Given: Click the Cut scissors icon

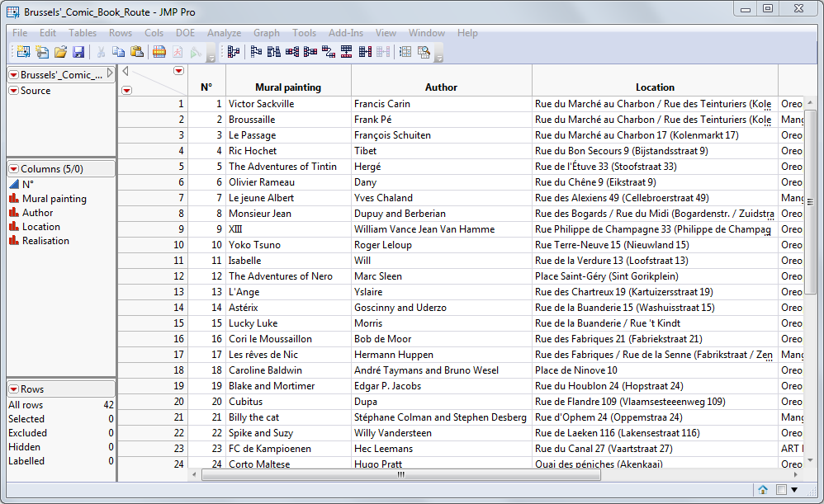Looking at the screenshot, I should 101,51.
